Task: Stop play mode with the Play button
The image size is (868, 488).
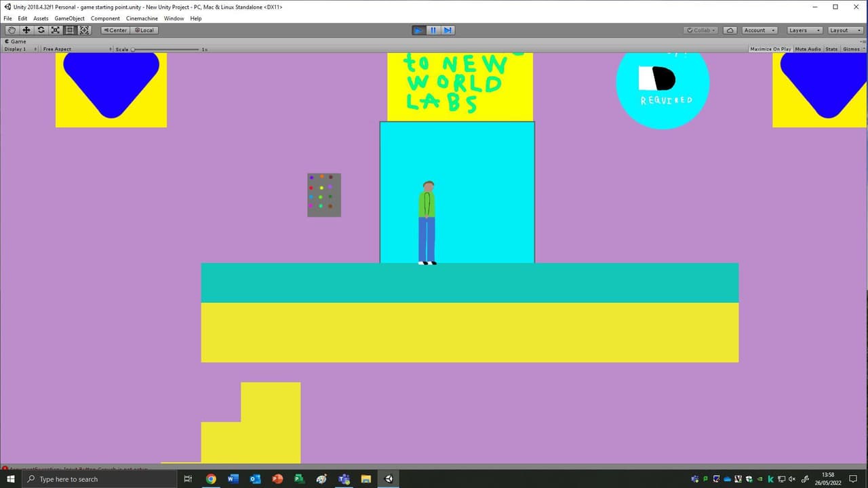Action: click(x=419, y=30)
